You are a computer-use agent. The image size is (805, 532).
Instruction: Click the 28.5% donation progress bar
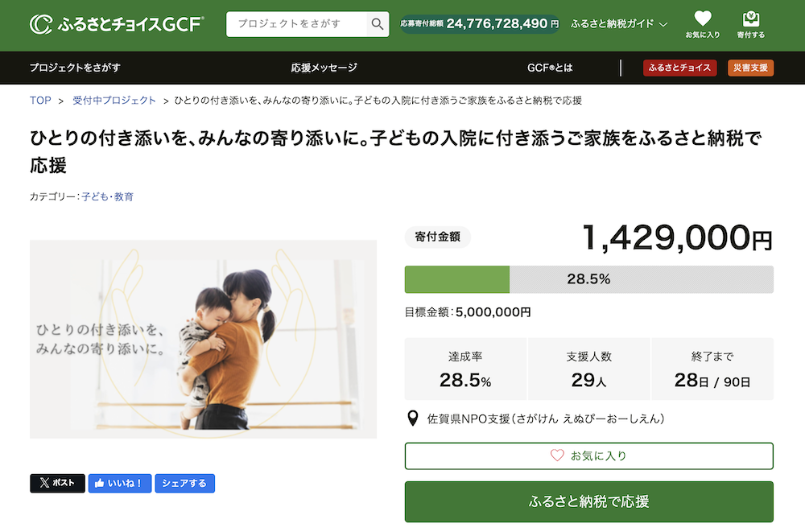(588, 279)
